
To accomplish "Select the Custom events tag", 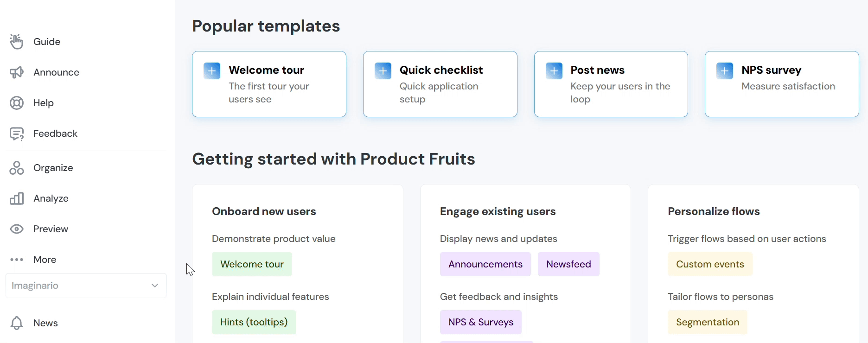I will [710, 264].
